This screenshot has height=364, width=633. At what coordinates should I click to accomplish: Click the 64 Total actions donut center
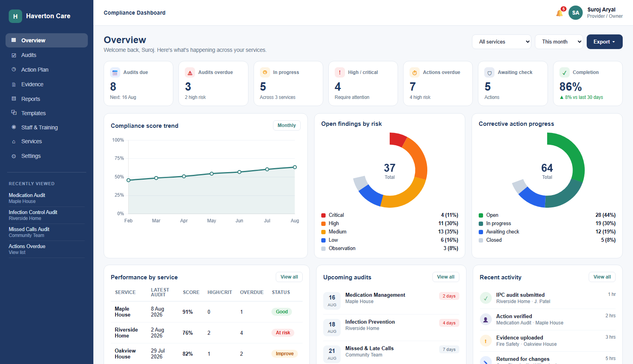[547, 171]
